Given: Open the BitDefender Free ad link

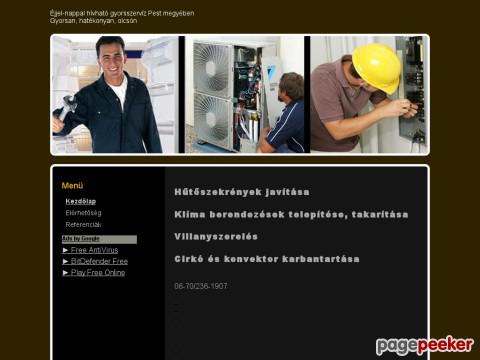Looking at the screenshot, I should tap(99, 261).
